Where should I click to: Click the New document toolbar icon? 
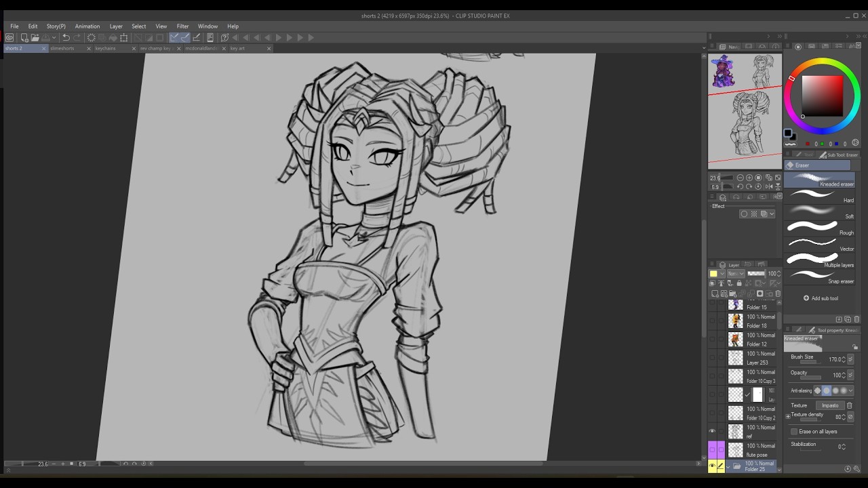pos(24,37)
